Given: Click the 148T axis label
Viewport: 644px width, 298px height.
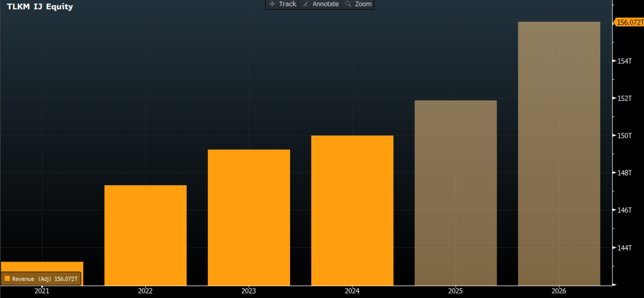Looking at the screenshot, I should point(624,173).
